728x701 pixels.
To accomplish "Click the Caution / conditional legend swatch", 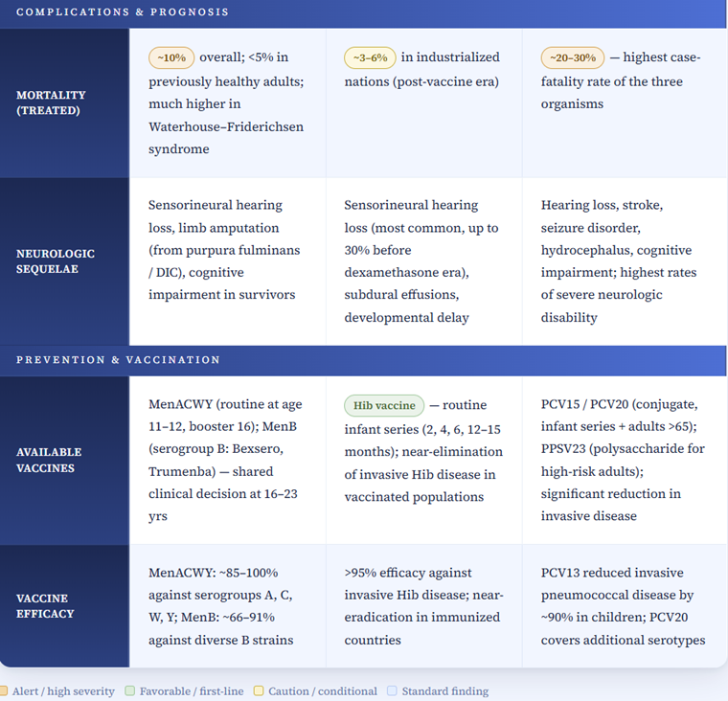I will [x=259, y=691].
